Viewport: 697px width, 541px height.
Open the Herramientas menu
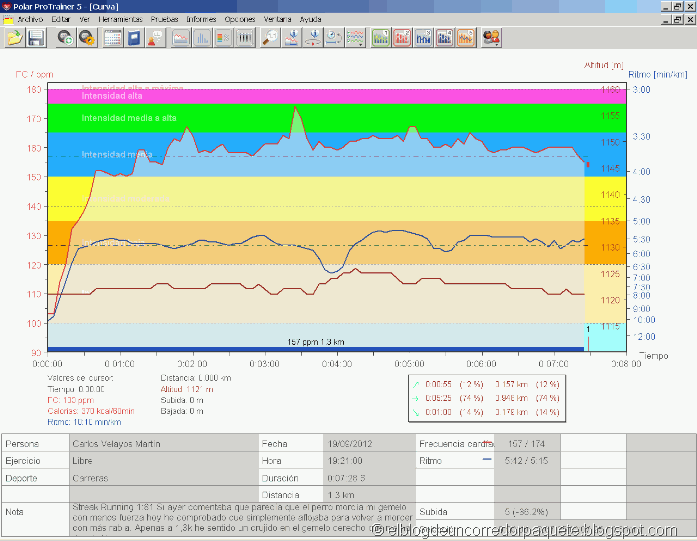tap(120, 20)
